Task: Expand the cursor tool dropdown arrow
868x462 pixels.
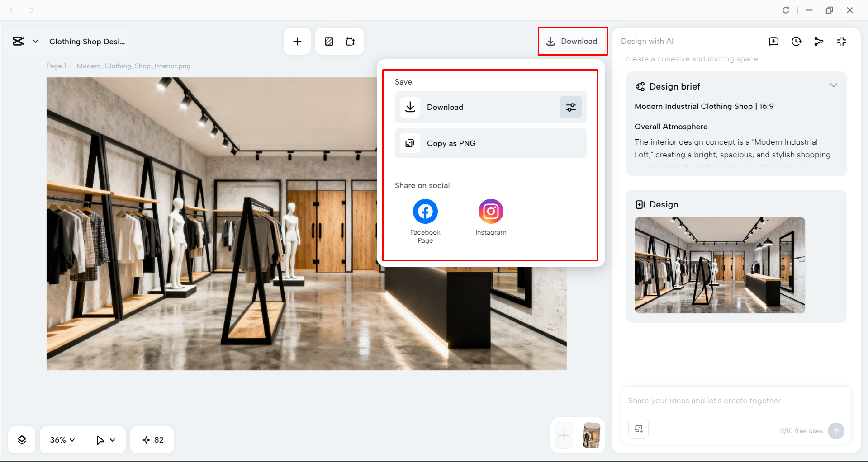Action: coord(113,440)
